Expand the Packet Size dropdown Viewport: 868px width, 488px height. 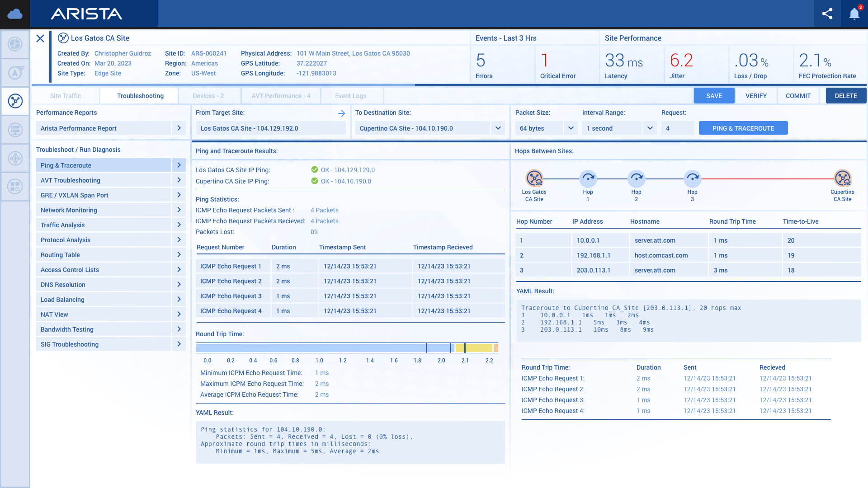tap(571, 128)
